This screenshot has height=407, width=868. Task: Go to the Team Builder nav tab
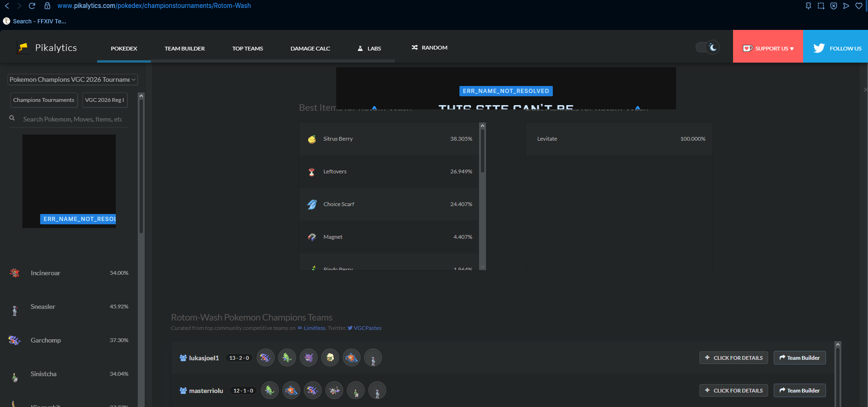[x=185, y=48]
